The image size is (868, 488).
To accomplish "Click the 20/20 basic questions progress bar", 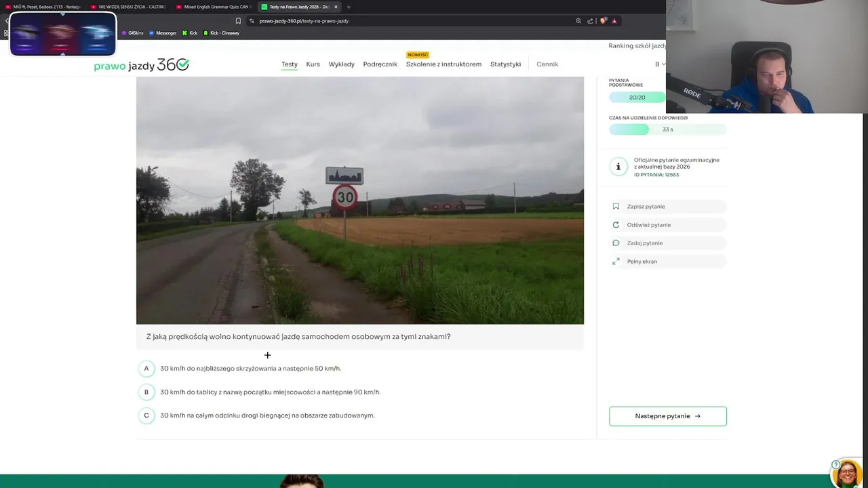I will (x=637, y=98).
